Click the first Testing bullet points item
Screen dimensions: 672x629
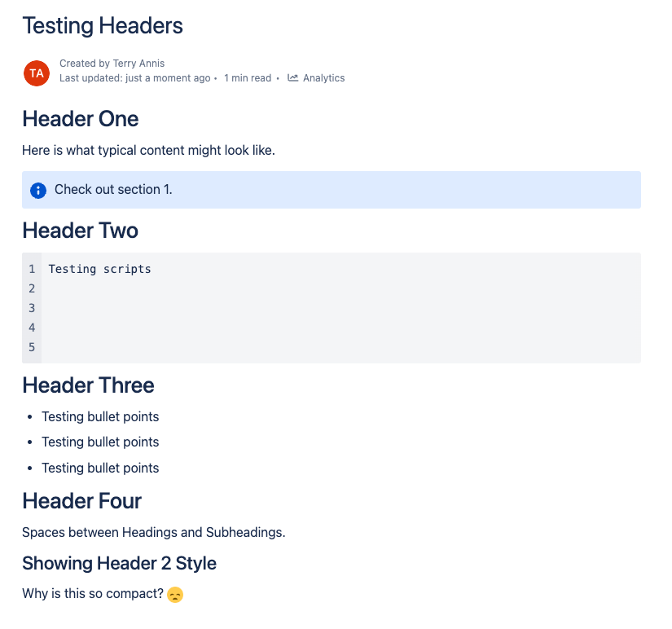(100, 417)
